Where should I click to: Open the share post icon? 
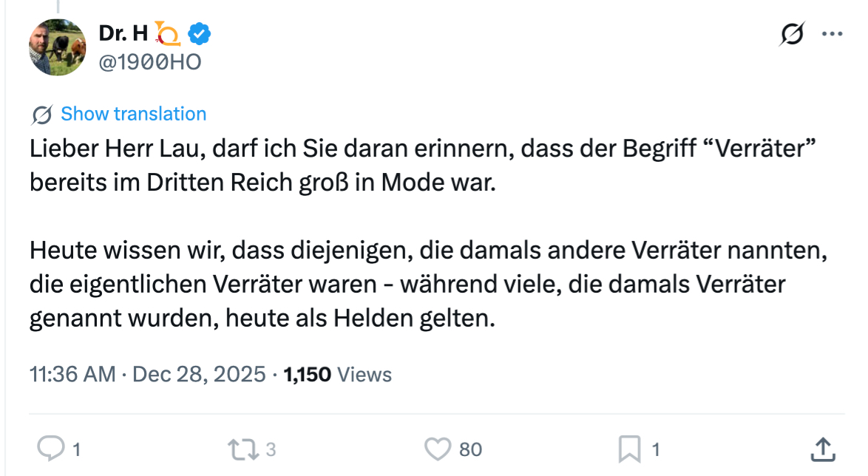(824, 449)
